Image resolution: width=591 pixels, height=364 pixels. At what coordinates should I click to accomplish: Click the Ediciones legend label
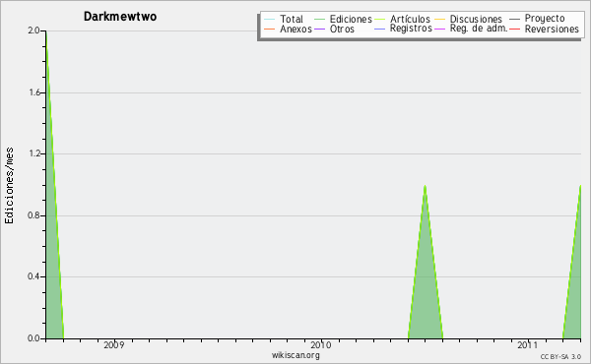(351, 19)
